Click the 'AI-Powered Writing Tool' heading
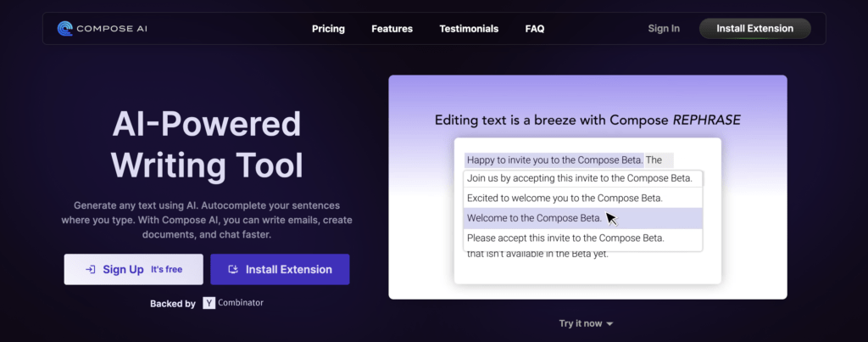Viewport: 868px width, 342px height. tap(207, 144)
